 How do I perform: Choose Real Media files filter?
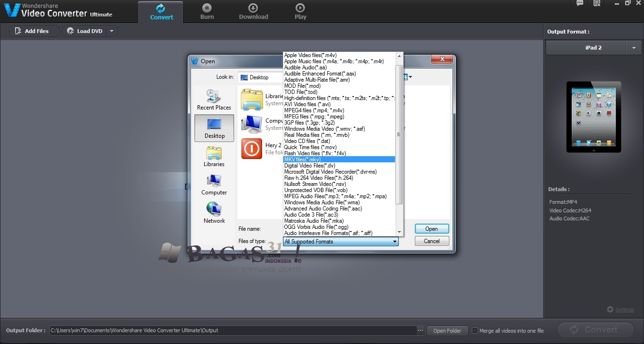[339, 135]
